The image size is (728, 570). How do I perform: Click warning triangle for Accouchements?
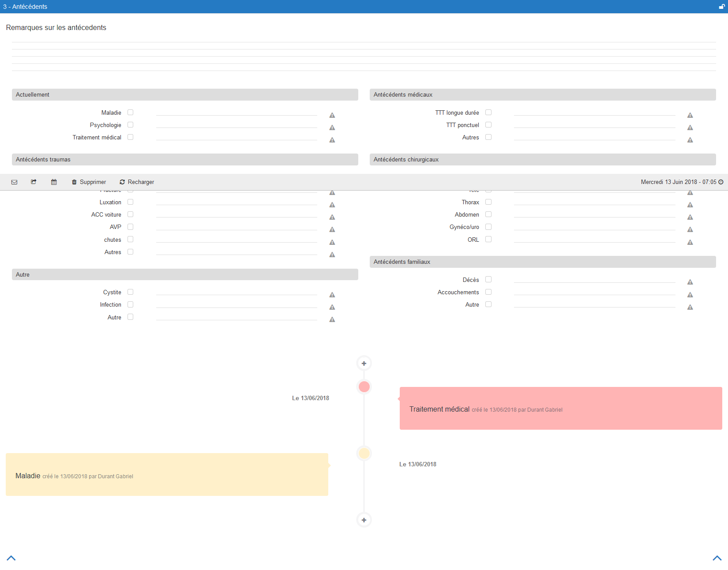pyautogui.click(x=690, y=295)
